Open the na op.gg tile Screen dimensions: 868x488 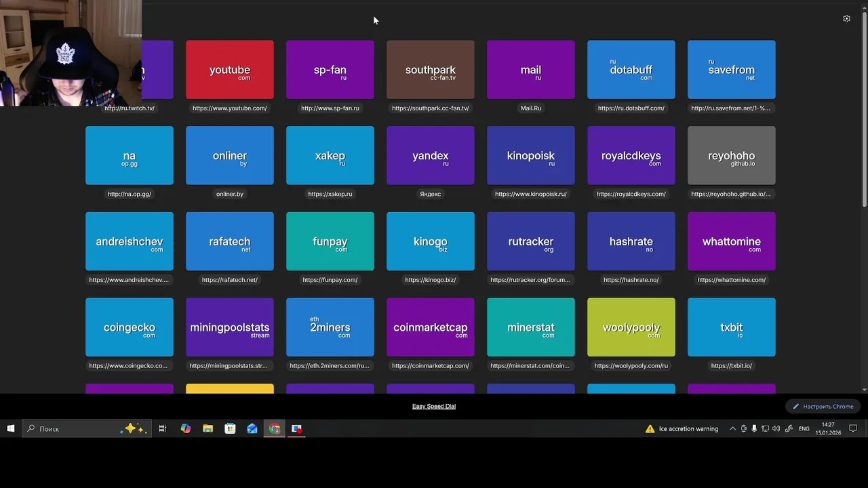130,155
